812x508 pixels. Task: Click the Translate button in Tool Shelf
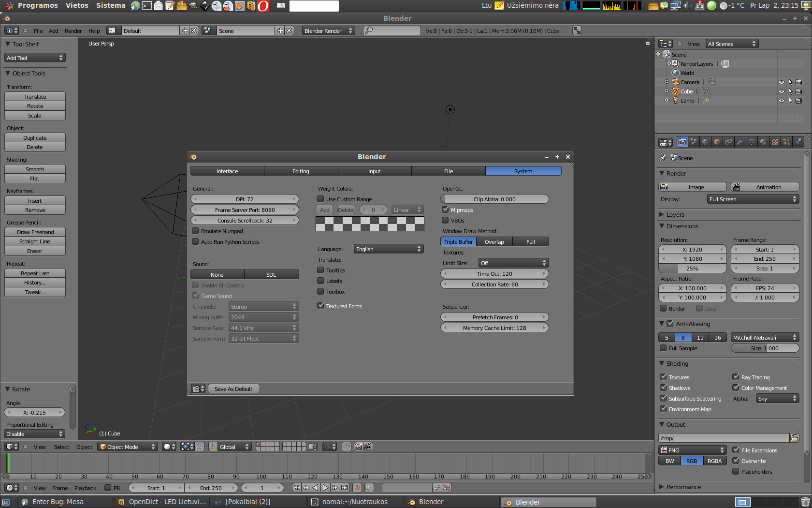[35, 97]
